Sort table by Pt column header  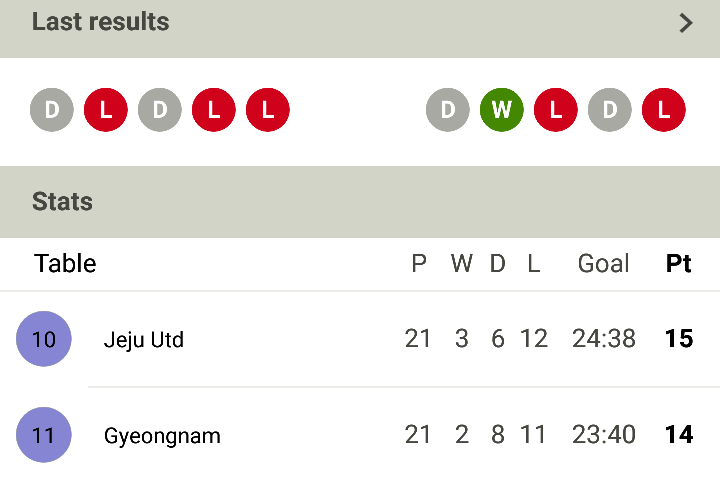tap(678, 264)
